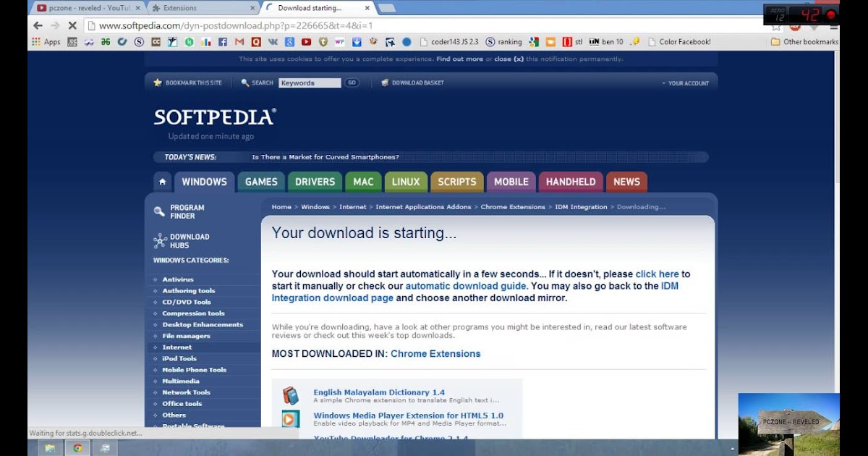Click Bookmark This Site star icon
The width and height of the screenshot is (868, 456).
[x=158, y=83]
